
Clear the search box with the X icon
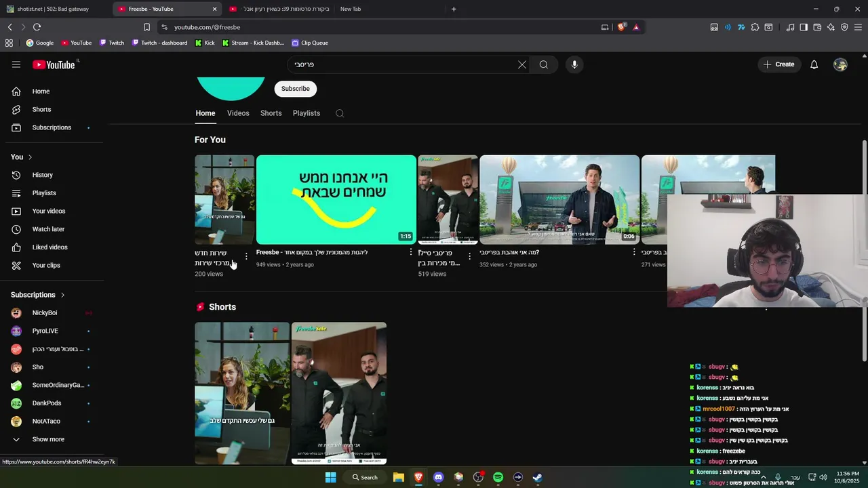click(521, 64)
